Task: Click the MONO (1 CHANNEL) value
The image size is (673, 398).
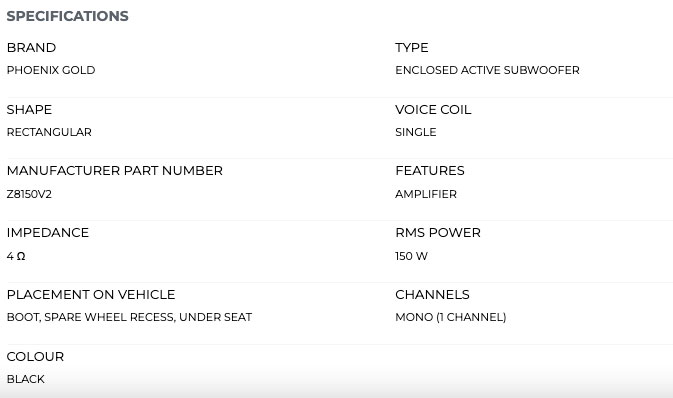Action: tap(451, 317)
